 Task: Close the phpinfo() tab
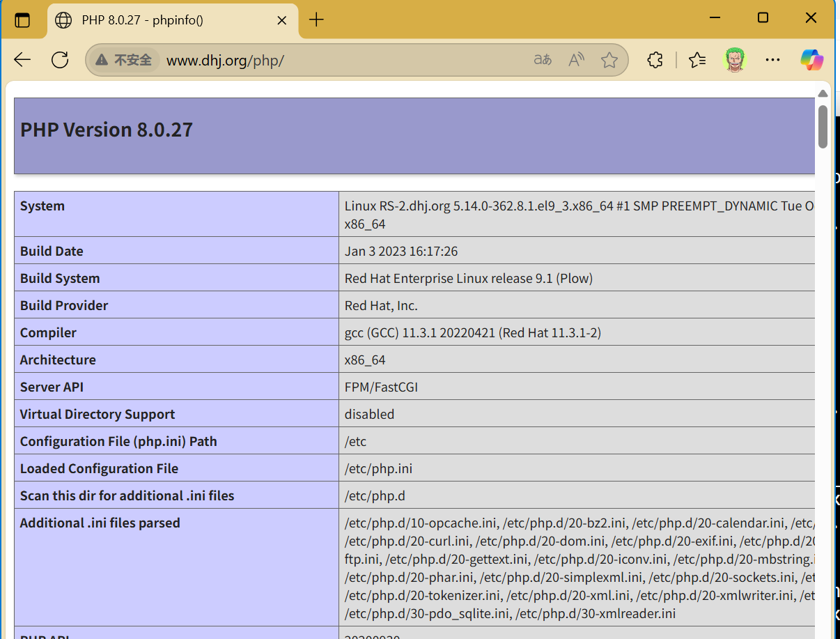[282, 20]
